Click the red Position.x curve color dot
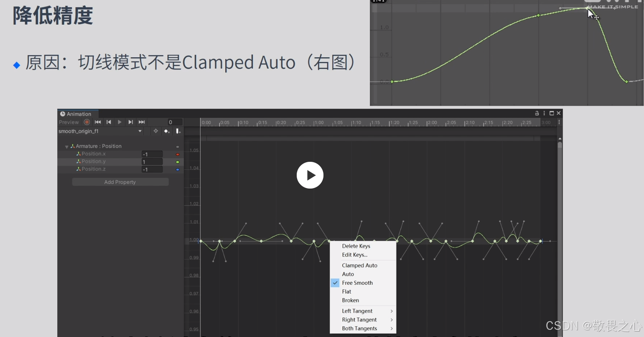The height and width of the screenshot is (337, 644). (x=178, y=154)
